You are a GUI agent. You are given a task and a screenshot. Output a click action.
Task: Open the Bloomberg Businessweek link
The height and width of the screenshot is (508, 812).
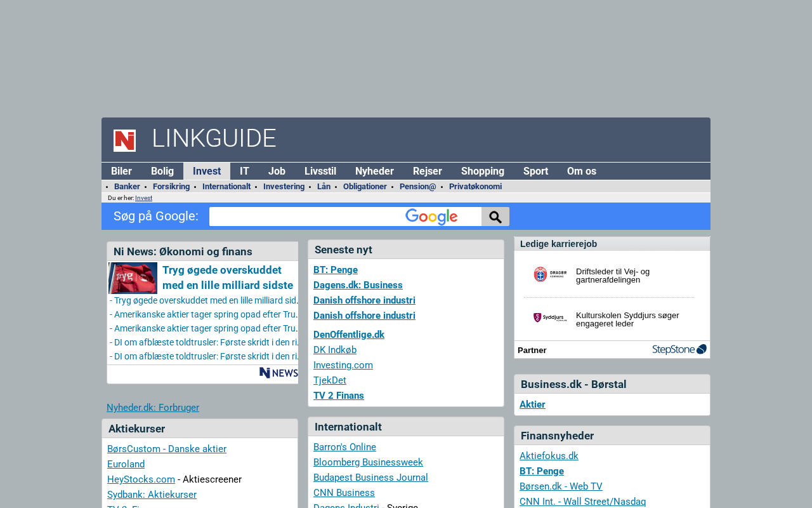coord(368,462)
